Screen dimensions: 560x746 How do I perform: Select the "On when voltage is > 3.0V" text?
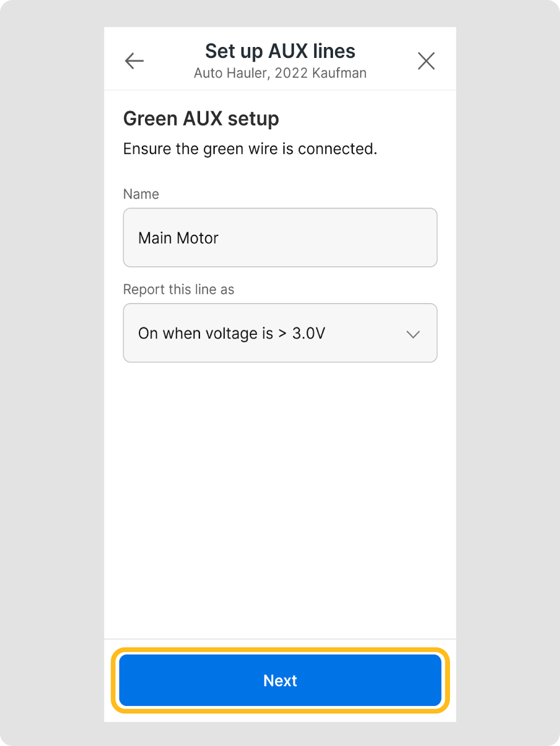pyautogui.click(x=231, y=333)
